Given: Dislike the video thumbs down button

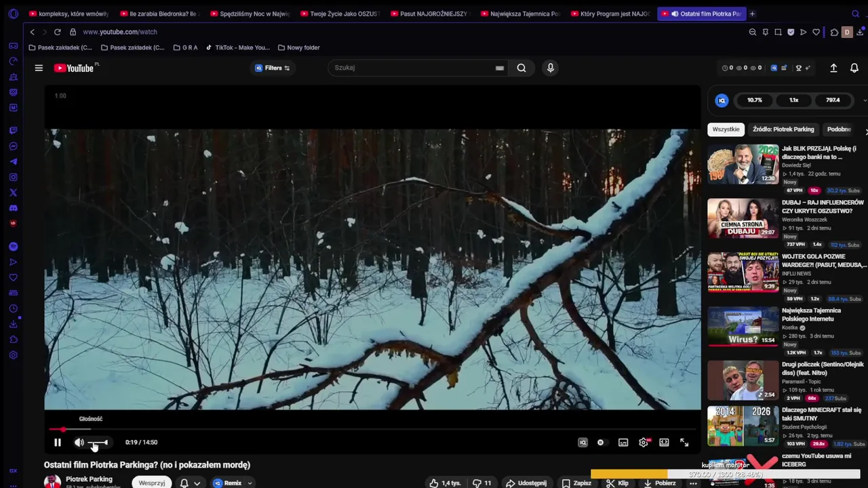Looking at the screenshot, I should pos(482,483).
